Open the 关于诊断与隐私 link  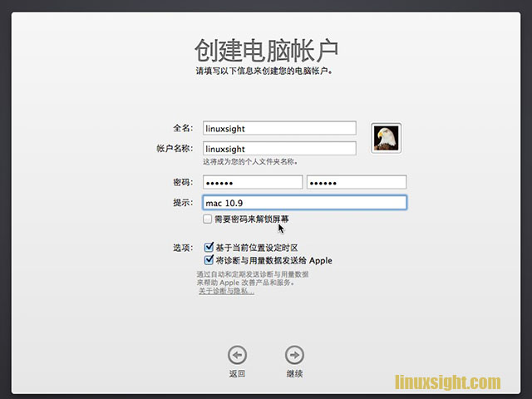coord(226,292)
